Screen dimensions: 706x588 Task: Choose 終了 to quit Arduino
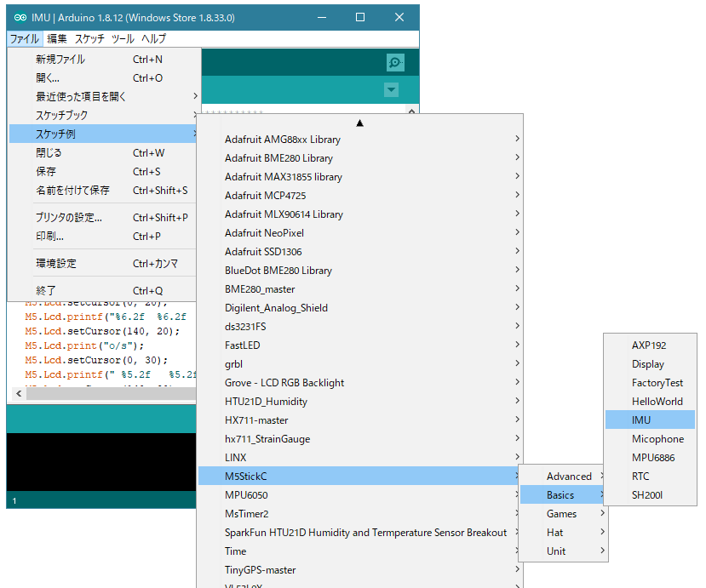pyautogui.click(x=103, y=291)
